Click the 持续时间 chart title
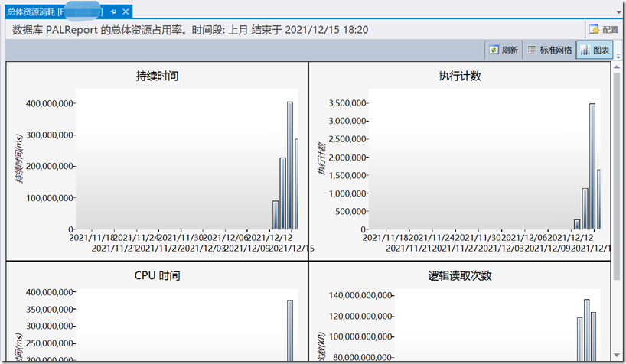The image size is (626, 364). 157,76
